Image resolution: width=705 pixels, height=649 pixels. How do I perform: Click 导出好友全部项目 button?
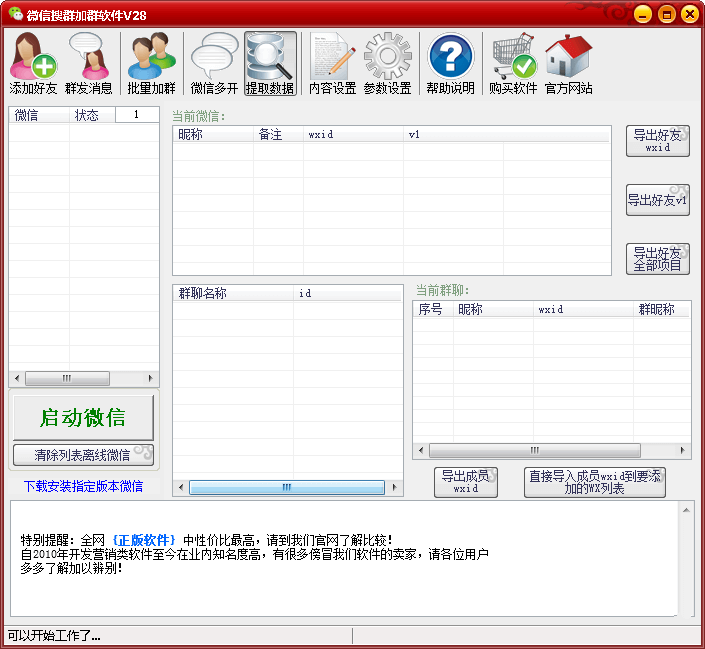pyautogui.click(x=658, y=259)
